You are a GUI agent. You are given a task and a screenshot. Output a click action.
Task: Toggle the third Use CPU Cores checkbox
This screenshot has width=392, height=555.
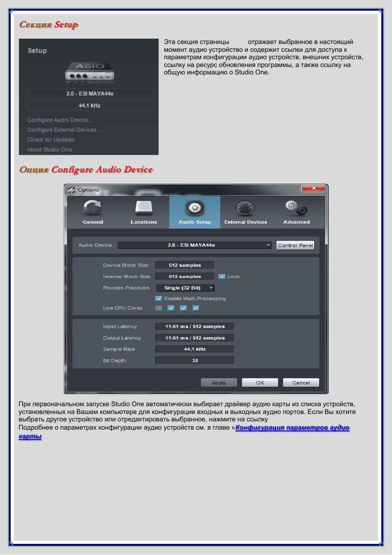(183, 308)
